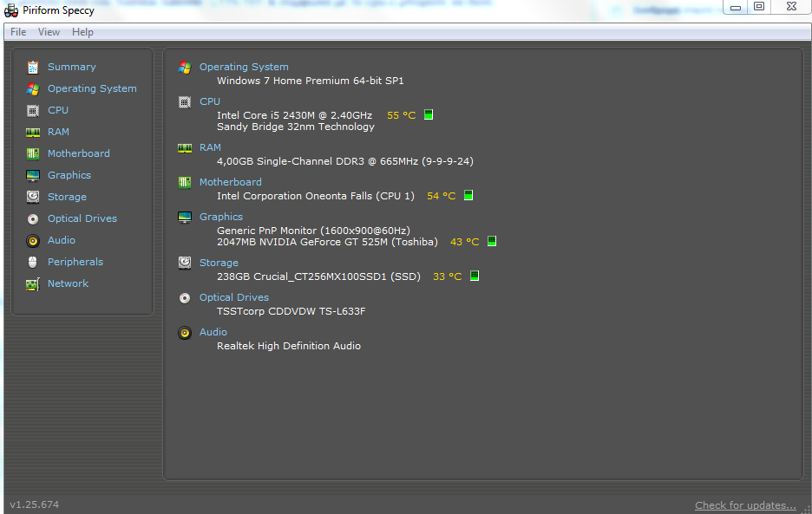812x514 pixels.
Task: Click the speaker icon beside Audio heading in main panel
Action: 185,332
